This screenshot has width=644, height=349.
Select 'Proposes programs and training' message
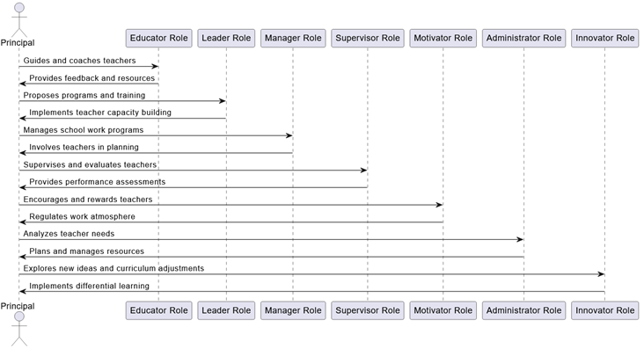[x=84, y=95]
